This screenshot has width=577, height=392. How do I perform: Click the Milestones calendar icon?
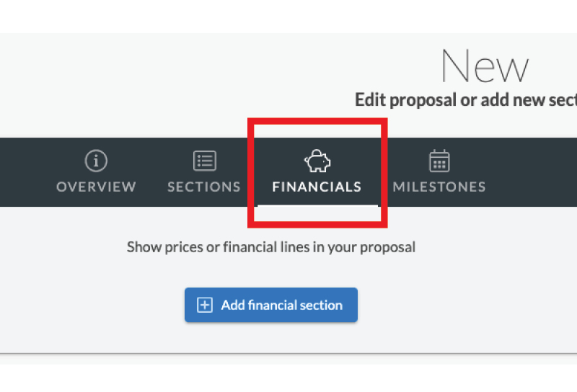click(x=439, y=161)
